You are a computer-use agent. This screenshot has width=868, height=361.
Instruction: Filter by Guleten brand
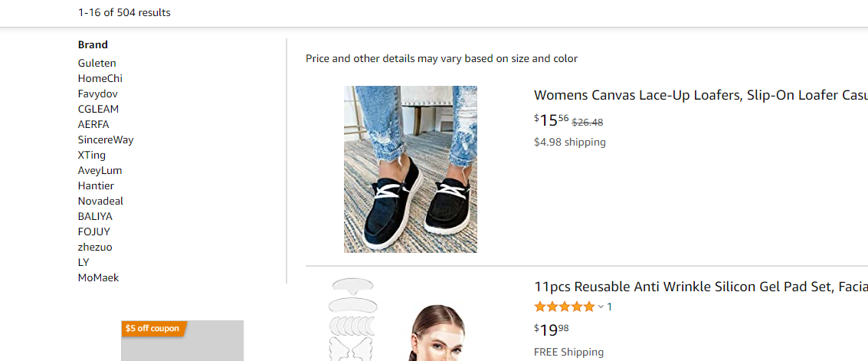[97, 63]
